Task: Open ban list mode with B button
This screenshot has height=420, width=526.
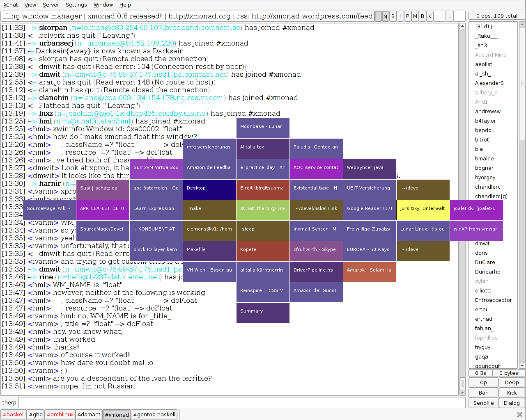Action: point(422,16)
